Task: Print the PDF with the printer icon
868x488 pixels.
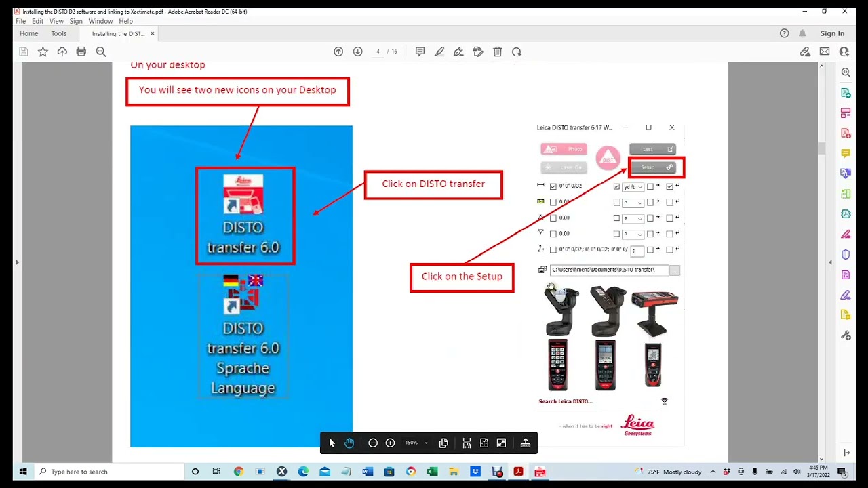Action: pyautogui.click(x=81, y=52)
